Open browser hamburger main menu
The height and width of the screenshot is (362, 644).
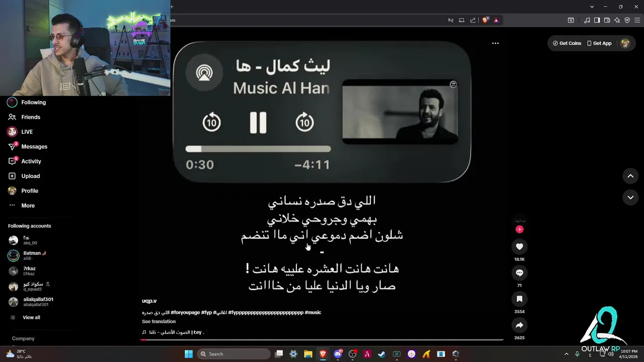(637, 20)
